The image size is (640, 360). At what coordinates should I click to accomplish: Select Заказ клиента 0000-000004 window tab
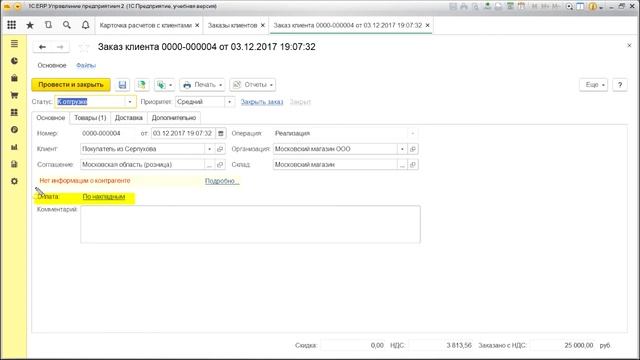tap(347, 25)
